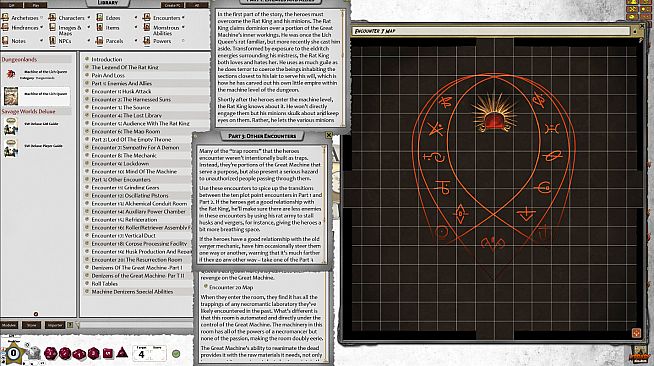Open Encounter 10: Mind Of The Machine
This screenshot has width=654, height=366.
click(x=134, y=171)
